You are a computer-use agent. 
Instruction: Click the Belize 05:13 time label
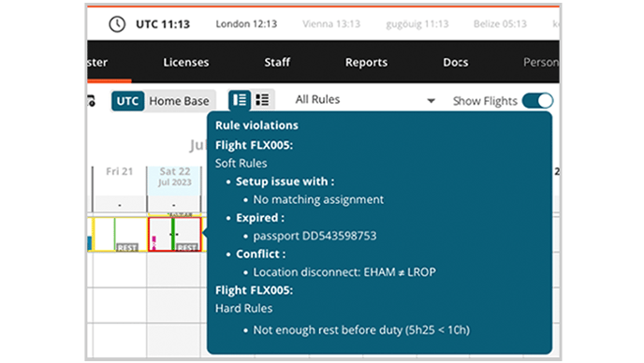(x=500, y=24)
